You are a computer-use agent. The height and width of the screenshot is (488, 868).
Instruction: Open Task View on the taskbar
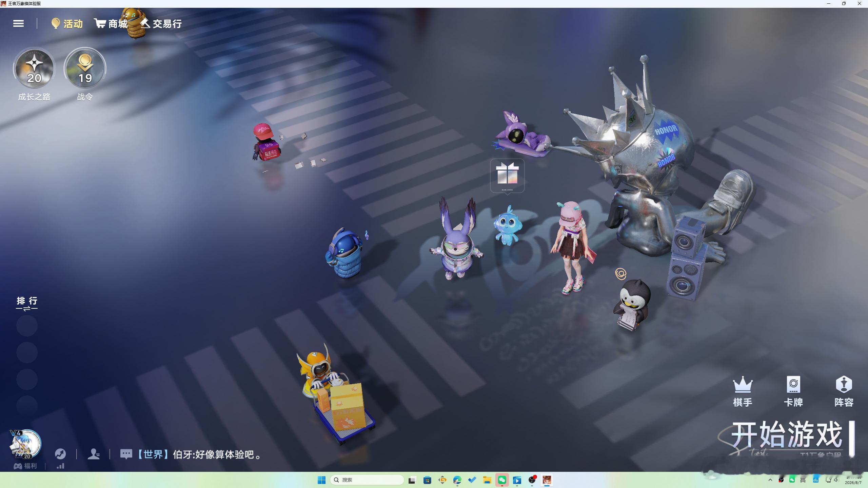coord(412,480)
